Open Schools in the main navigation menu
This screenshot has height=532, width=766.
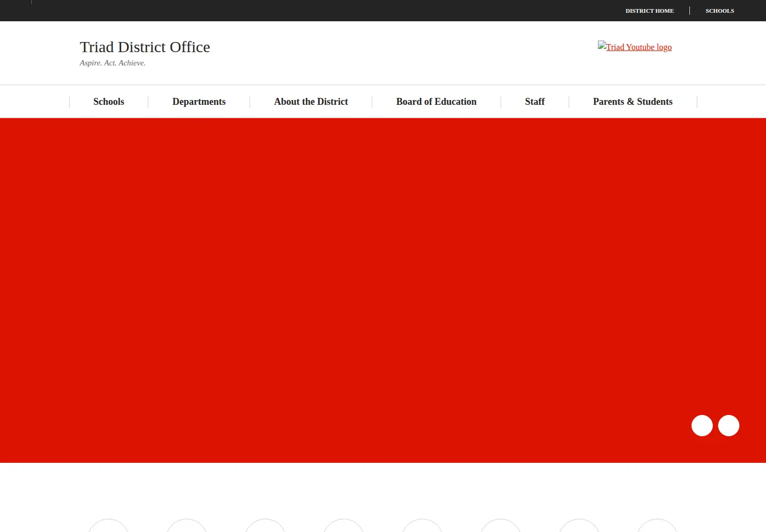click(109, 102)
